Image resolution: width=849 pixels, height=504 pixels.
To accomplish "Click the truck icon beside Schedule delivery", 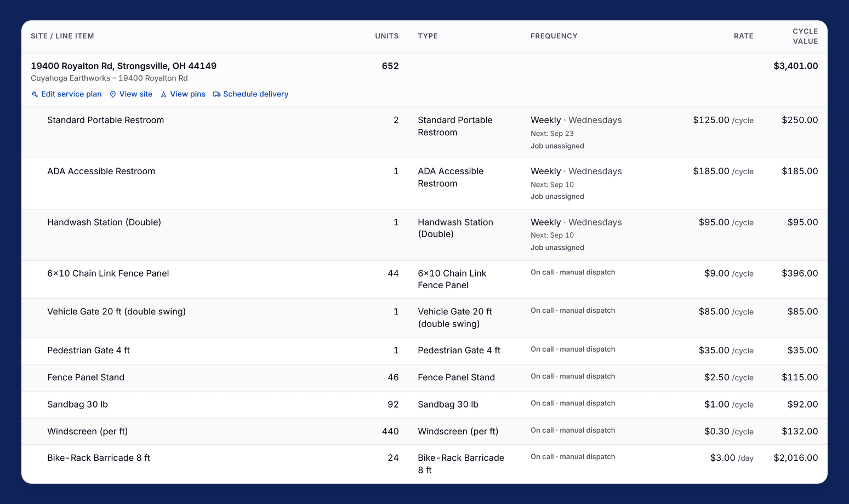I will pos(216,94).
